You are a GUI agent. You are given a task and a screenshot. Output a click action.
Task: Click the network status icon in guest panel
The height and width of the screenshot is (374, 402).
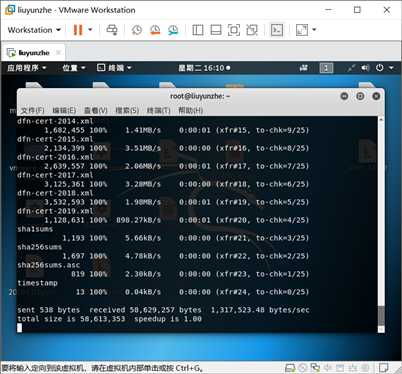click(351, 68)
